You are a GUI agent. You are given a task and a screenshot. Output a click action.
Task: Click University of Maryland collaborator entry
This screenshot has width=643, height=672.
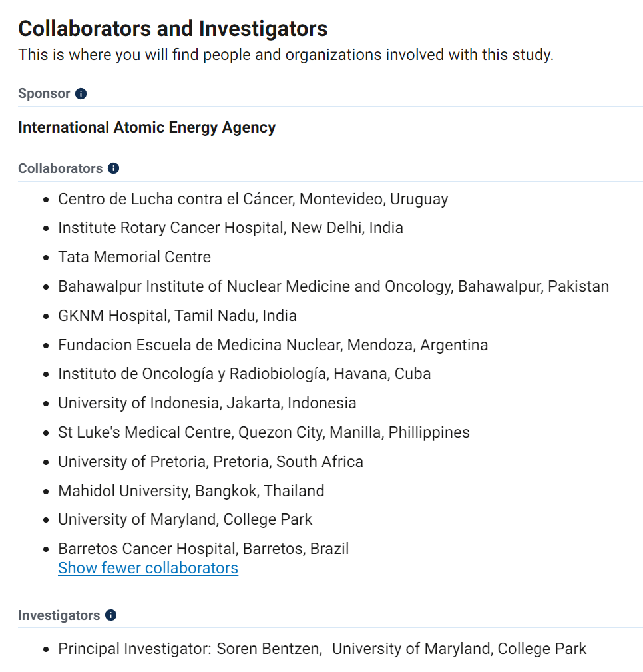point(185,519)
